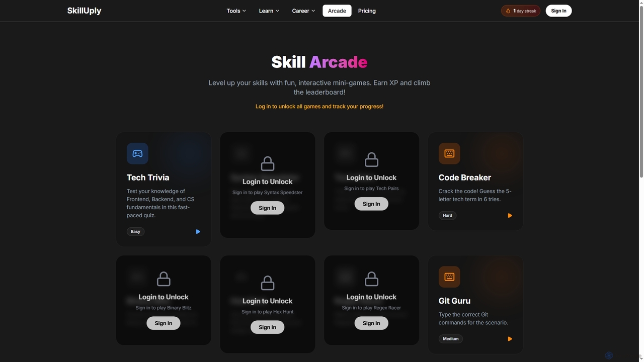
Task: Click the Easy difficulty badge
Action: [135, 232]
